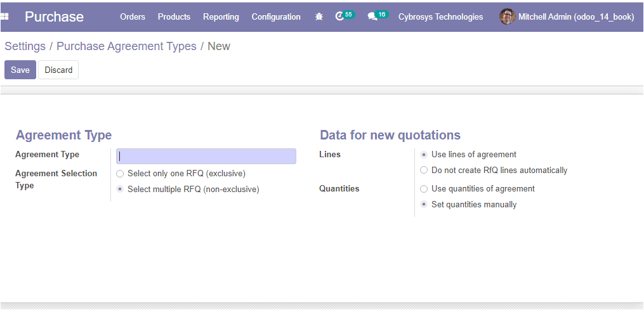Screen dimensions: 644x310
Task: Expand the Configuration menu
Action: pyautogui.click(x=276, y=17)
